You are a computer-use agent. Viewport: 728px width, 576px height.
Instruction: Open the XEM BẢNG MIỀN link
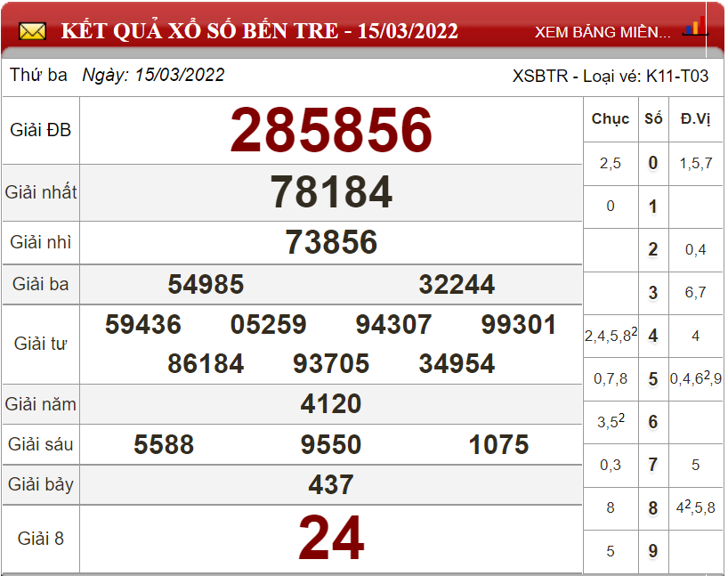click(603, 32)
